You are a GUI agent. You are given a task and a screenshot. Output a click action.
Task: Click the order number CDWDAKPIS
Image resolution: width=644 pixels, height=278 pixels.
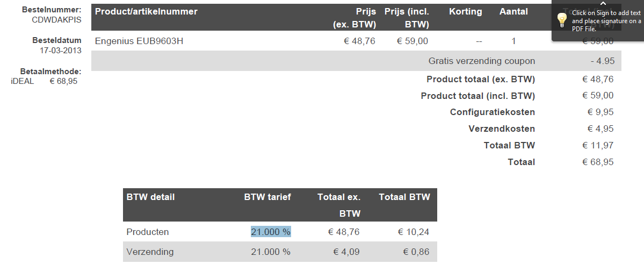pos(56,19)
